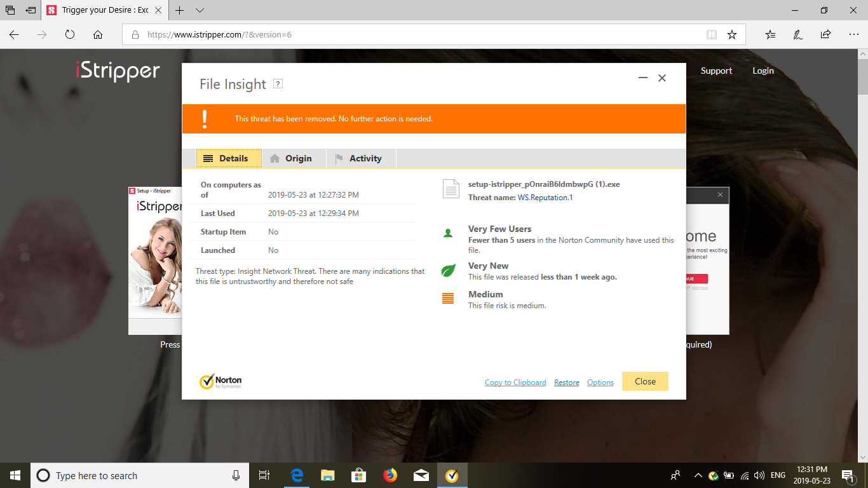Open the Action Center notifications icon
Viewport: 868px width, 488px height.
point(847,475)
